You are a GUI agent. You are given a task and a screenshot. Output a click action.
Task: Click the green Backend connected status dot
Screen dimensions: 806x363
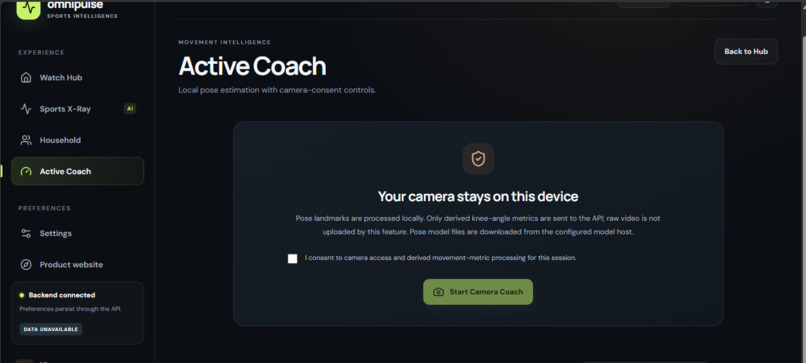pyautogui.click(x=22, y=295)
